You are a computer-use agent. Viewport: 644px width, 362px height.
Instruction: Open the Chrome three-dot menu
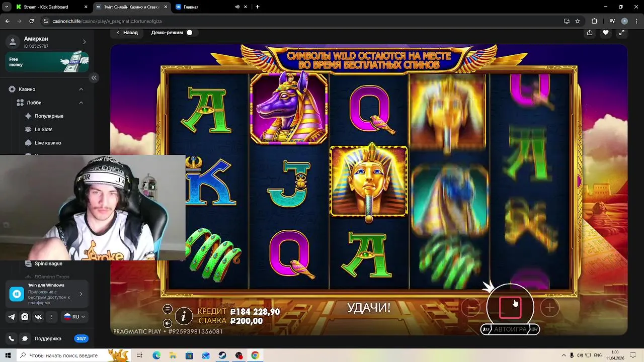(637, 21)
